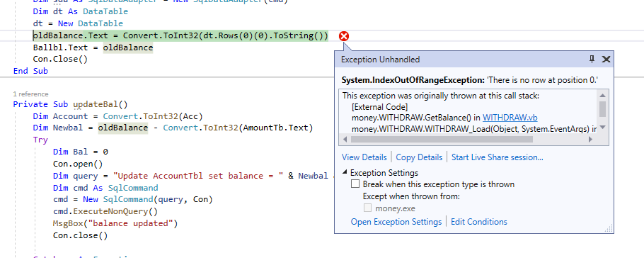
Task: Click the '[External Code]' call stack entry
Action: pos(379,107)
